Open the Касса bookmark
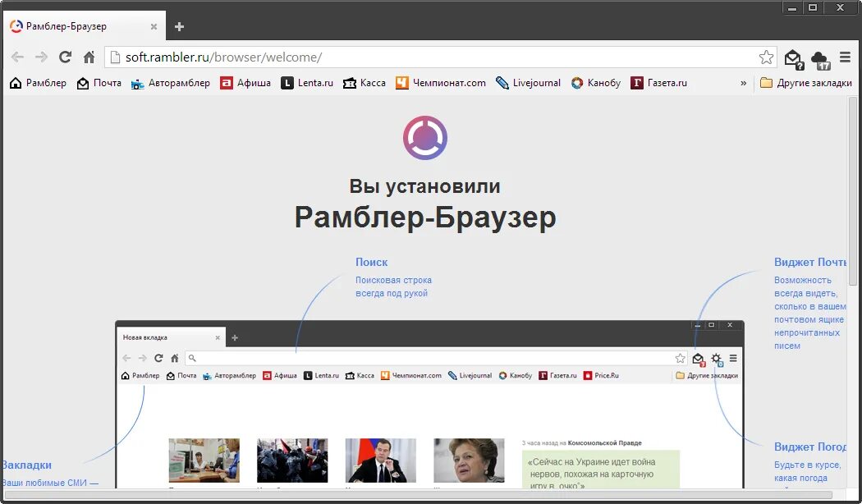This screenshot has height=504, width=862. [x=365, y=83]
